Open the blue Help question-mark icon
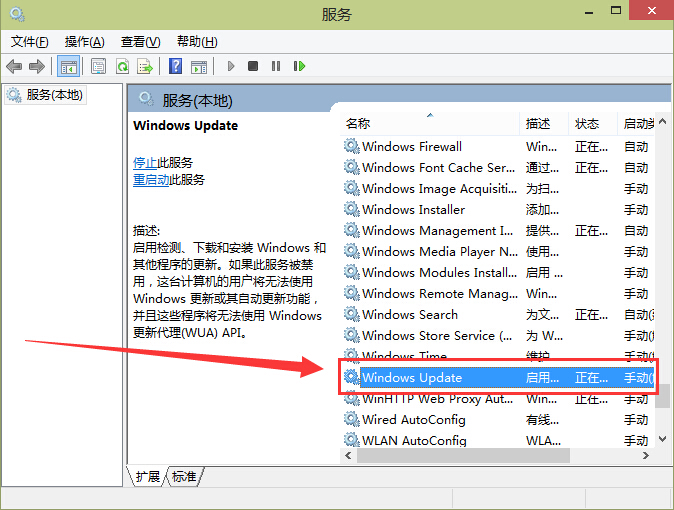 (175, 66)
